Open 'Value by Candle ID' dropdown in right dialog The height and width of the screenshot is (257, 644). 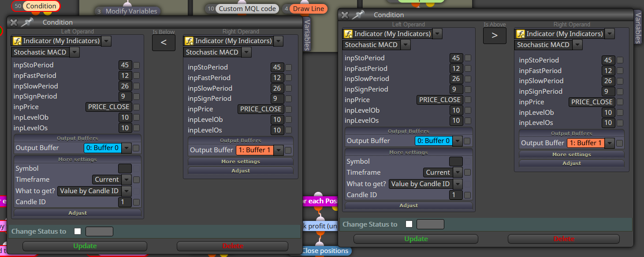[458, 184]
